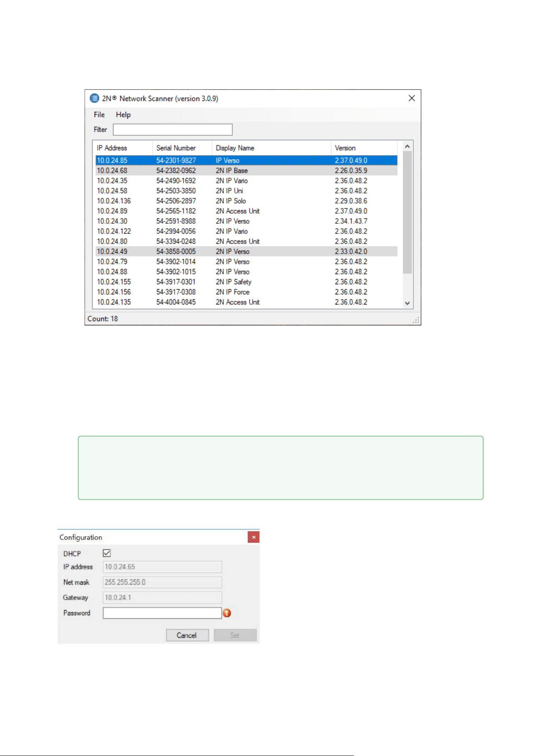Click serial number 54-2506-2897
The image size is (535, 756).
pos(176,201)
